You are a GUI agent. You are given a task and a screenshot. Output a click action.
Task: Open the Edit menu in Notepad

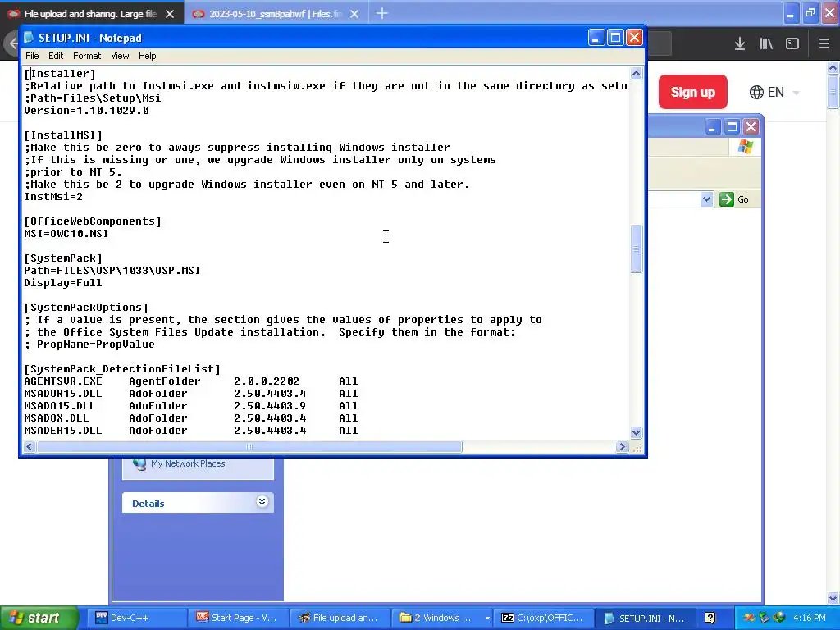pyautogui.click(x=56, y=56)
